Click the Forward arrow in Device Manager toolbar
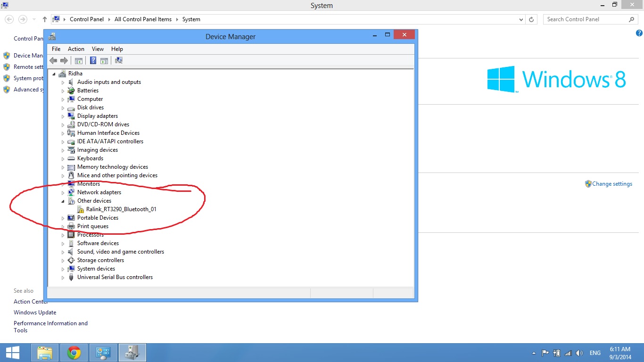This screenshot has width=644, height=362. [x=64, y=60]
